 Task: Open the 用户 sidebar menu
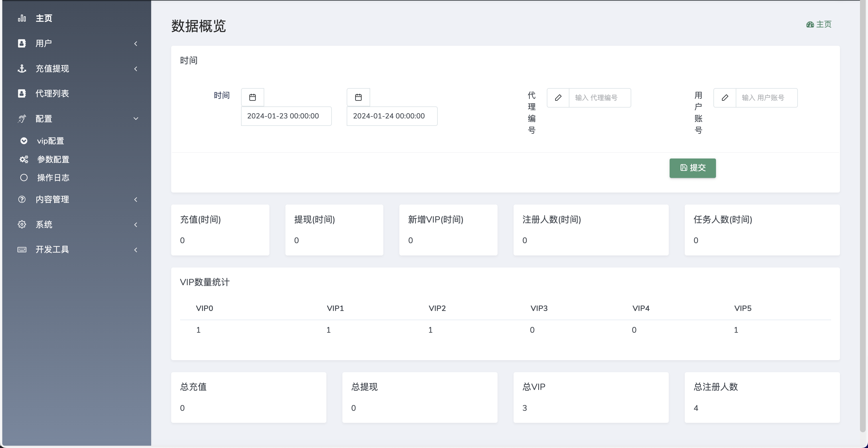click(x=77, y=43)
